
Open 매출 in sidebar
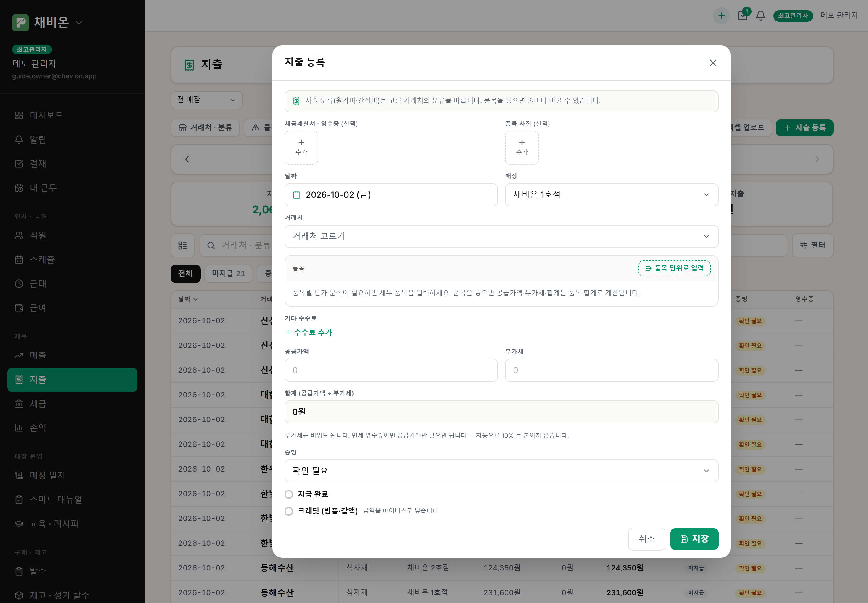tap(72, 355)
